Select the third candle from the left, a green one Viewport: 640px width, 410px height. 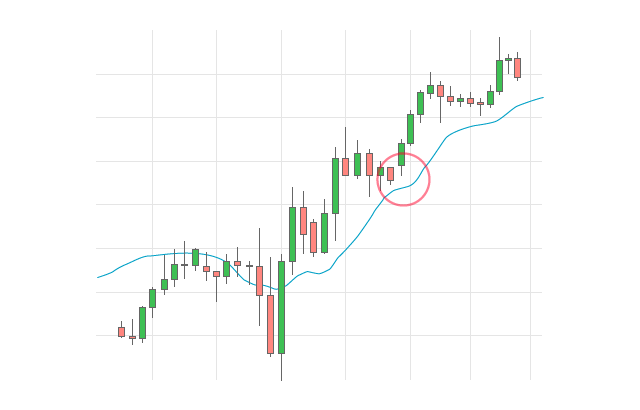142,322
